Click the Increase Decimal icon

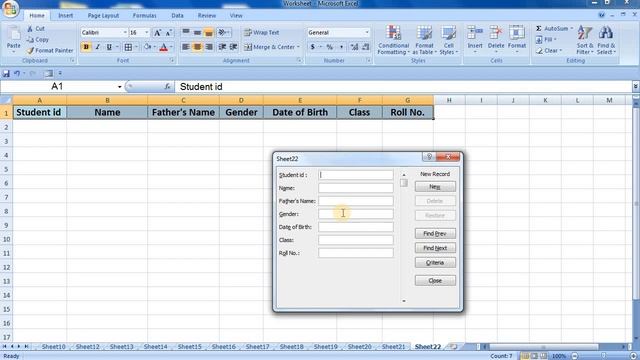click(354, 47)
